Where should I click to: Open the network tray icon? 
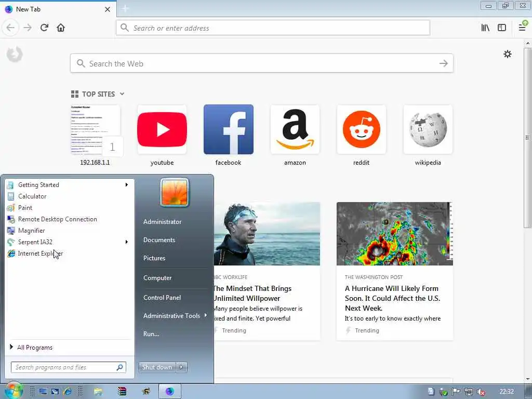469,392
